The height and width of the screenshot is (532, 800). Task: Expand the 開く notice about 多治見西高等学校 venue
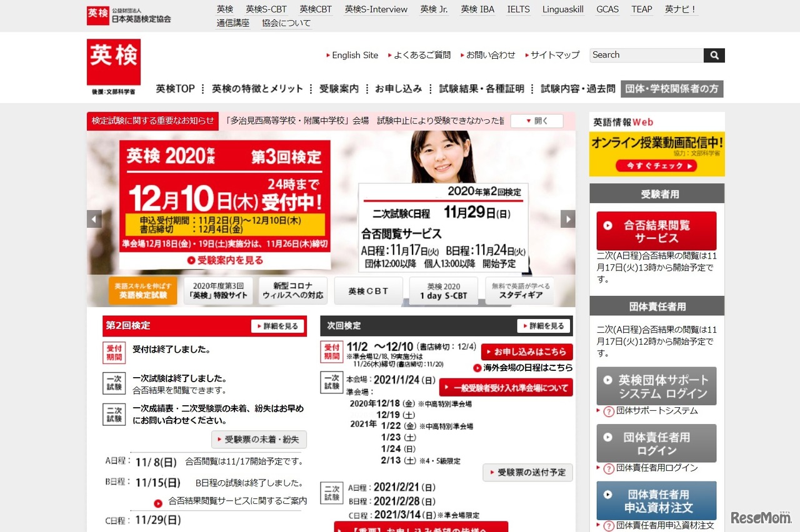pos(536,121)
